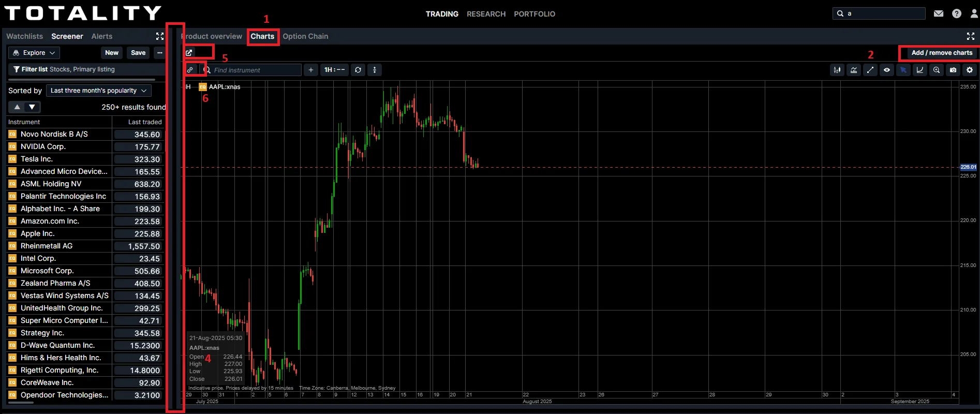980x414 pixels.
Task: Click the chart link icon
Action: click(x=190, y=70)
